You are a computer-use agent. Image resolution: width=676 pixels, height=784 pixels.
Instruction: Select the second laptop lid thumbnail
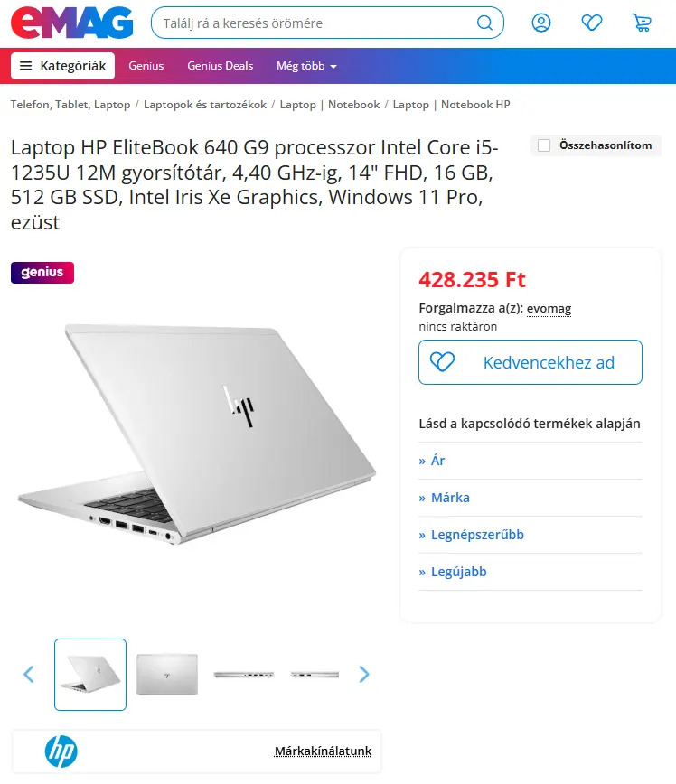[167, 674]
